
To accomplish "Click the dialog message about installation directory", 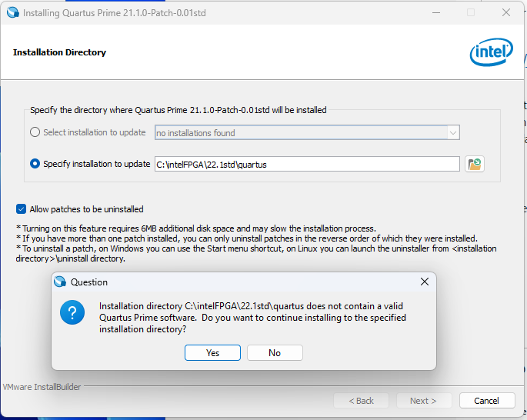I will click(x=252, y=318).
